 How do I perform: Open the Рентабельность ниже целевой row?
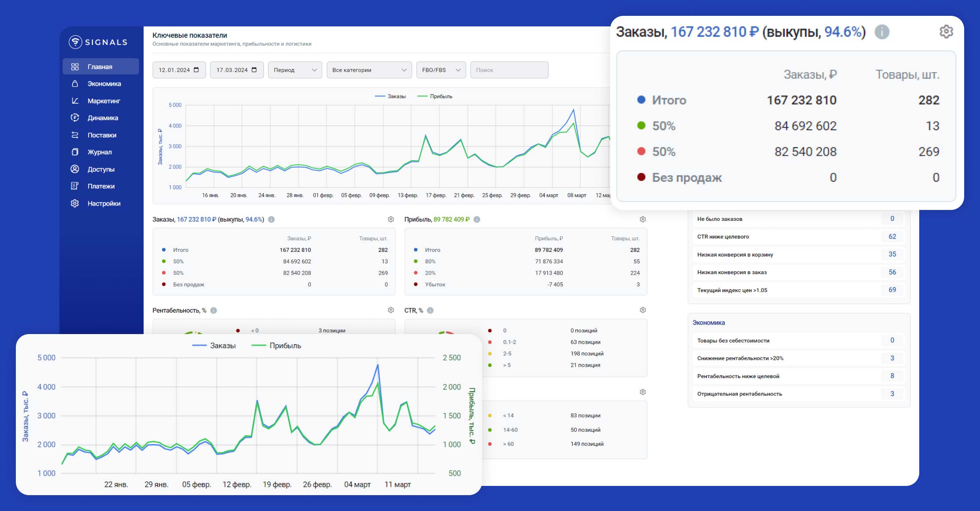pyautogui.click(x=799, y=376)
